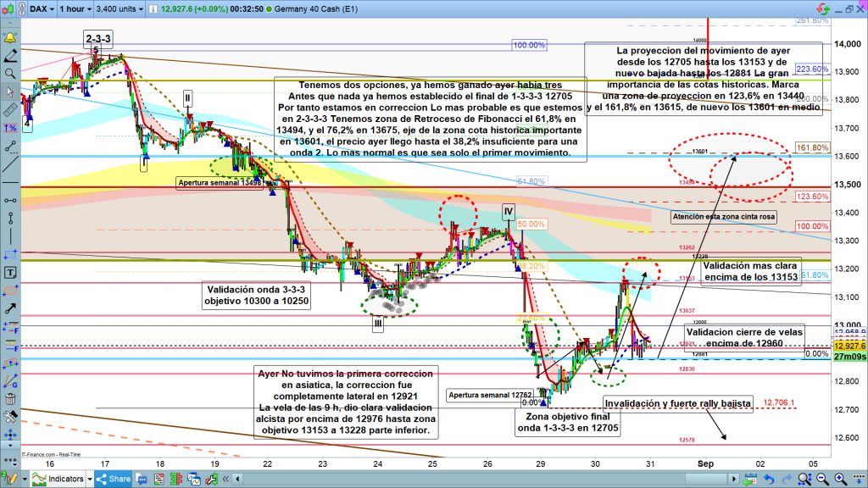868x488 pixels.
Task: Click the price alert bell icon
Action: 9,38
